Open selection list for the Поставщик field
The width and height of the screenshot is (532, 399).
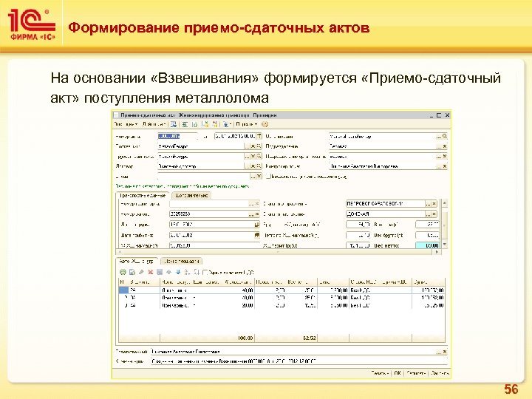coord(247,146)
